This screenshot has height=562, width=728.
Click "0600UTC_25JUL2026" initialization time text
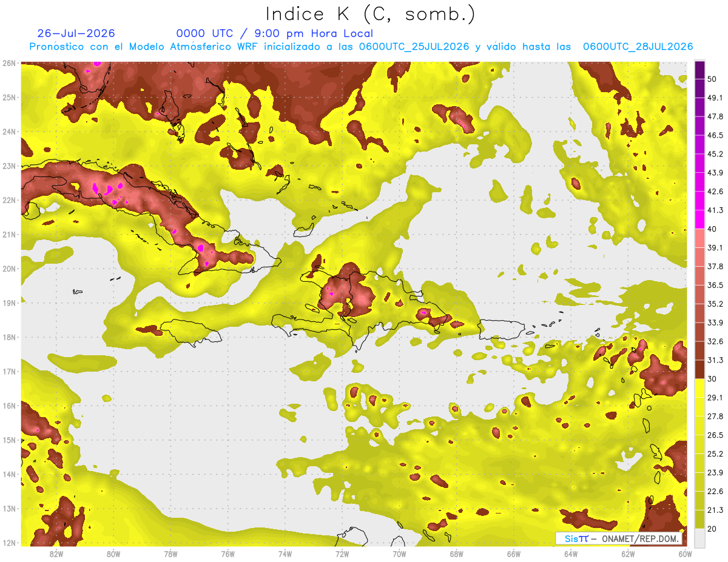(414, 47)
